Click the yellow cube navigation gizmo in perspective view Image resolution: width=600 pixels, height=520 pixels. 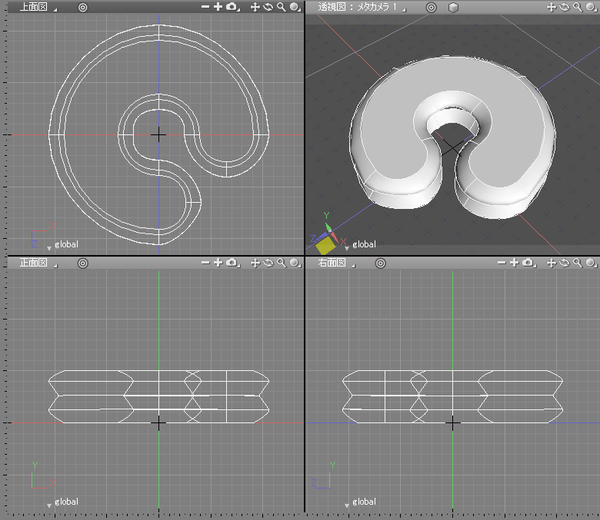point(327,244)
